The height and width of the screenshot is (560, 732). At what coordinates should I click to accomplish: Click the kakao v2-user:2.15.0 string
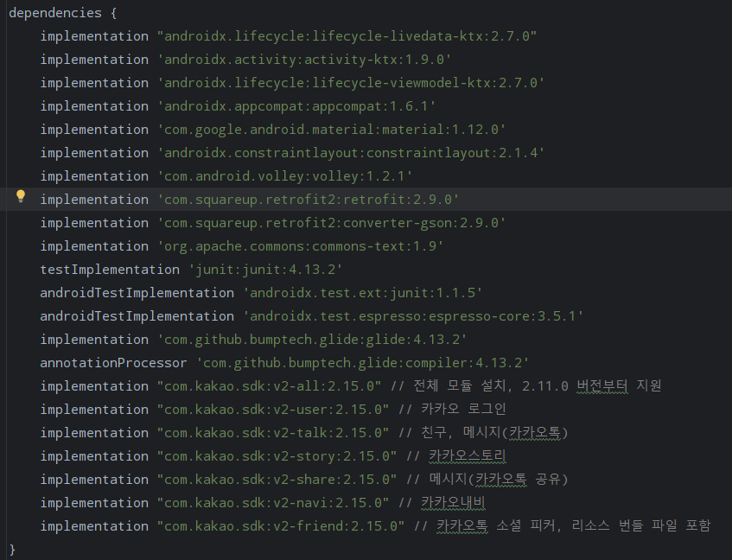(273, 410)
